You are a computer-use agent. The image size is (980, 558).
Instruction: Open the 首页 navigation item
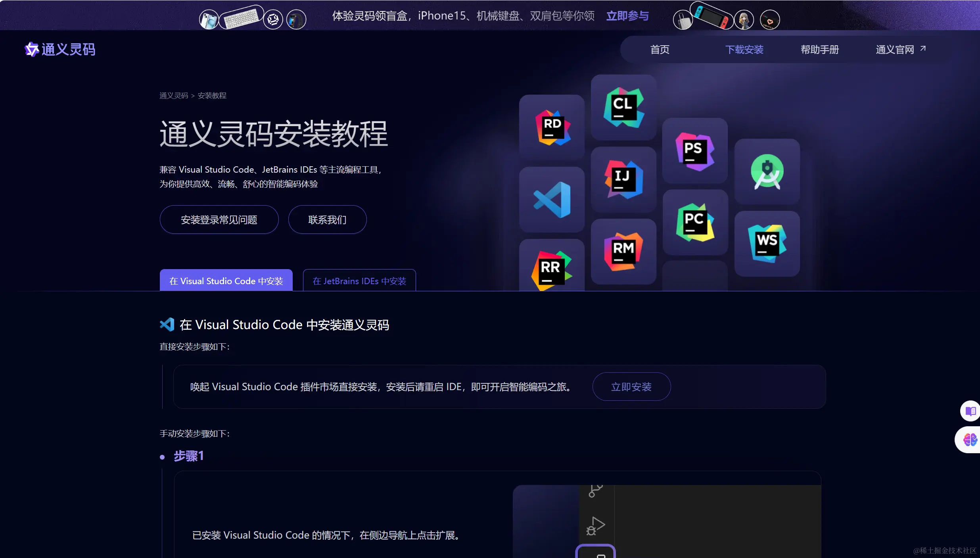coord(660,50)
